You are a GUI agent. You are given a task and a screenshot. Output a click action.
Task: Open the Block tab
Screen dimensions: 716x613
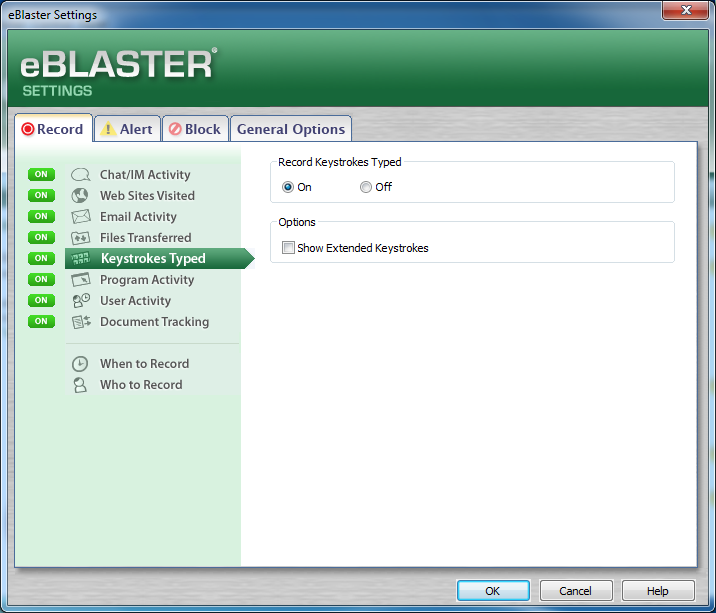(194, 129)
